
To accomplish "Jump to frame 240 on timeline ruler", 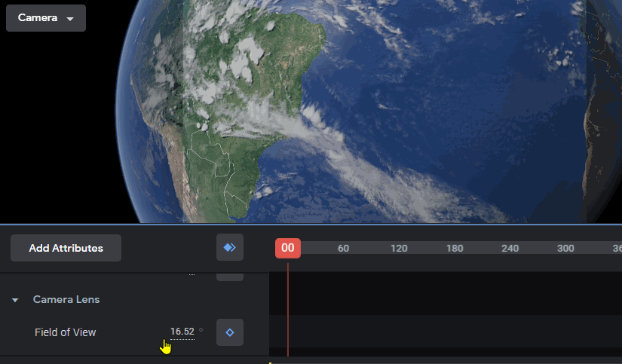I will pos(510,248).
